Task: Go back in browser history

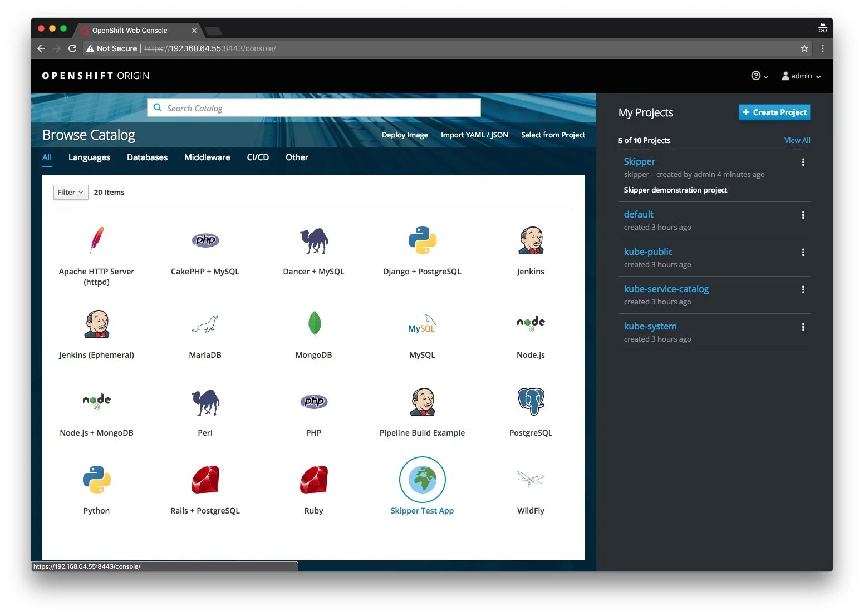Action: click(41, 48)
